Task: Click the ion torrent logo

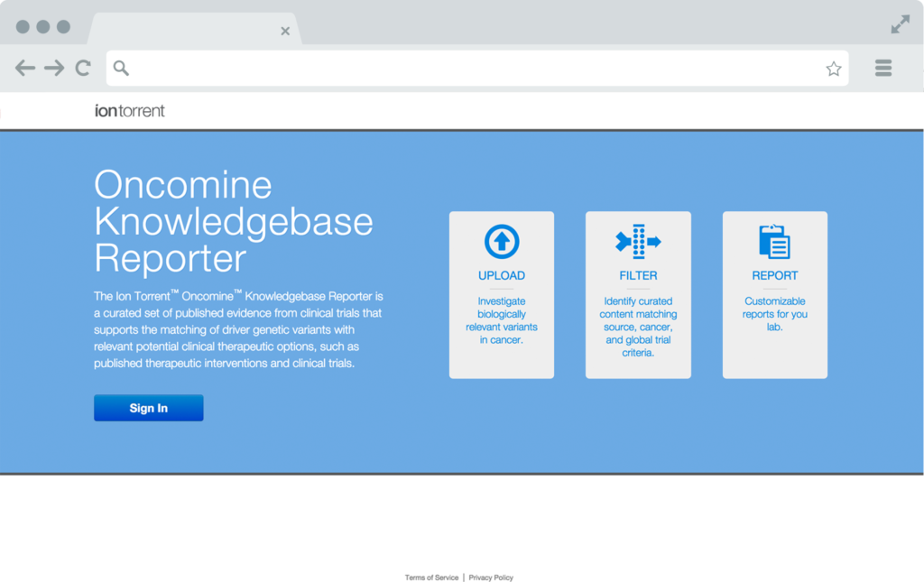Action: click(x=130, y=111)
